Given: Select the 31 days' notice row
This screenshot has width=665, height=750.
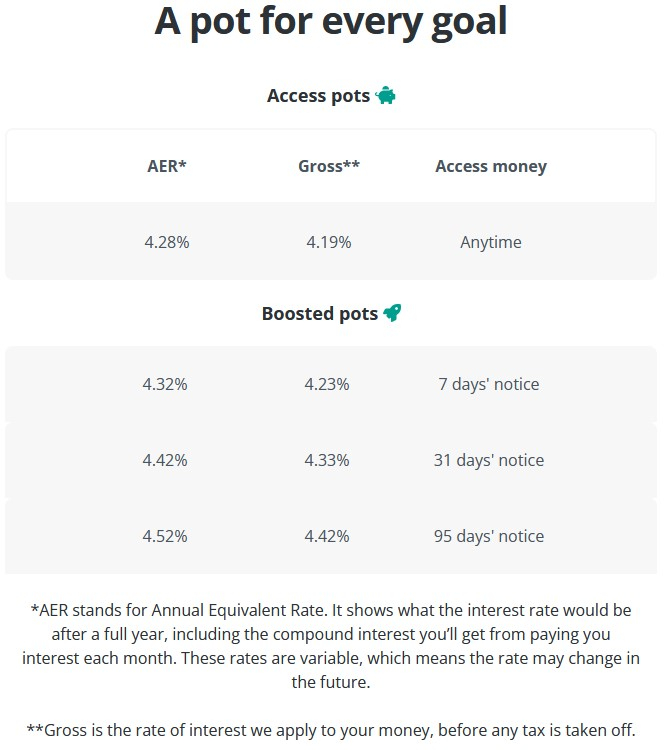Looking at the screenshot, I should point(331,460).
